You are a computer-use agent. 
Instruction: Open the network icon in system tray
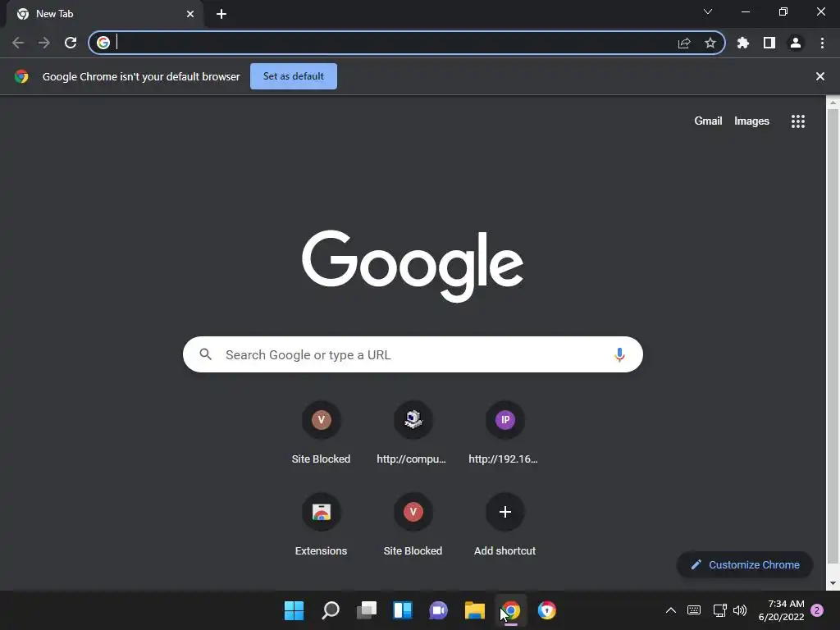coord(719,610)
